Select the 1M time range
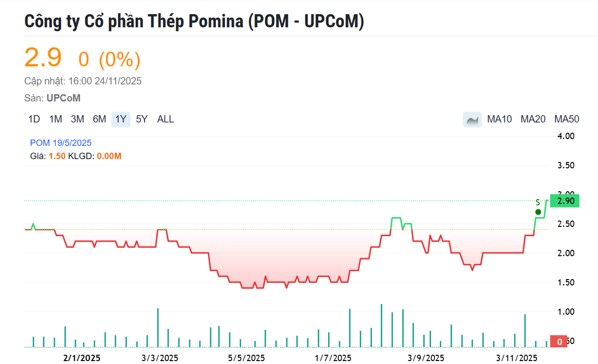The width and height of the screenshot is (598, 364). (56, 120)
